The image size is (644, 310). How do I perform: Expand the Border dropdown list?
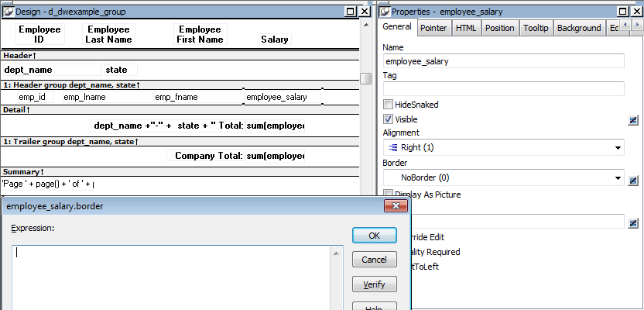click(x=618, y=178)
